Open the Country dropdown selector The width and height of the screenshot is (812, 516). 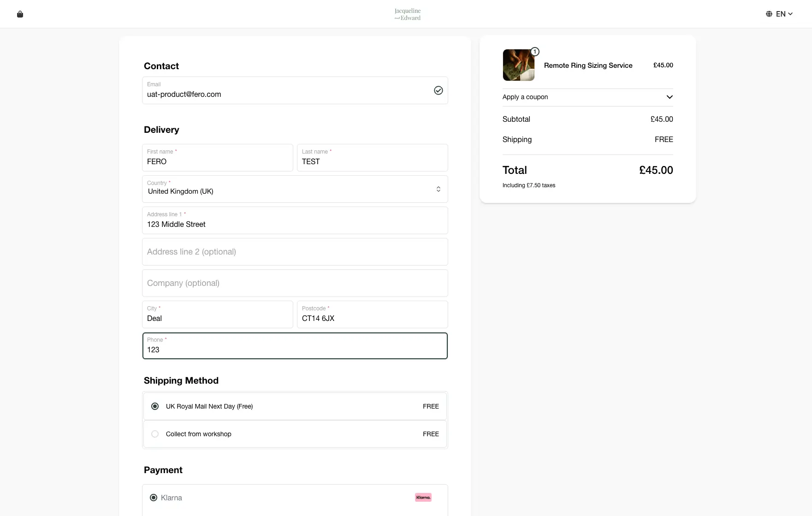click(x=295, y=189)
